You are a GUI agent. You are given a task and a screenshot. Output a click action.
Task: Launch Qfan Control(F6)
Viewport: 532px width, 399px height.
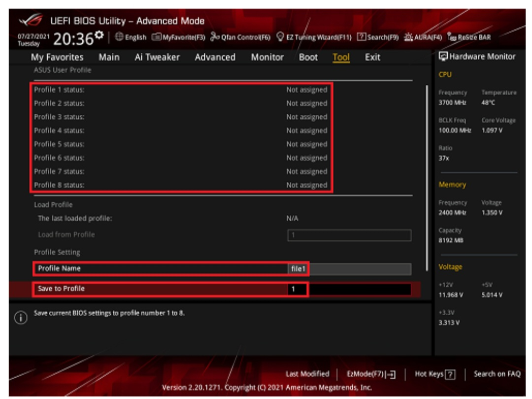coord(240,37)
